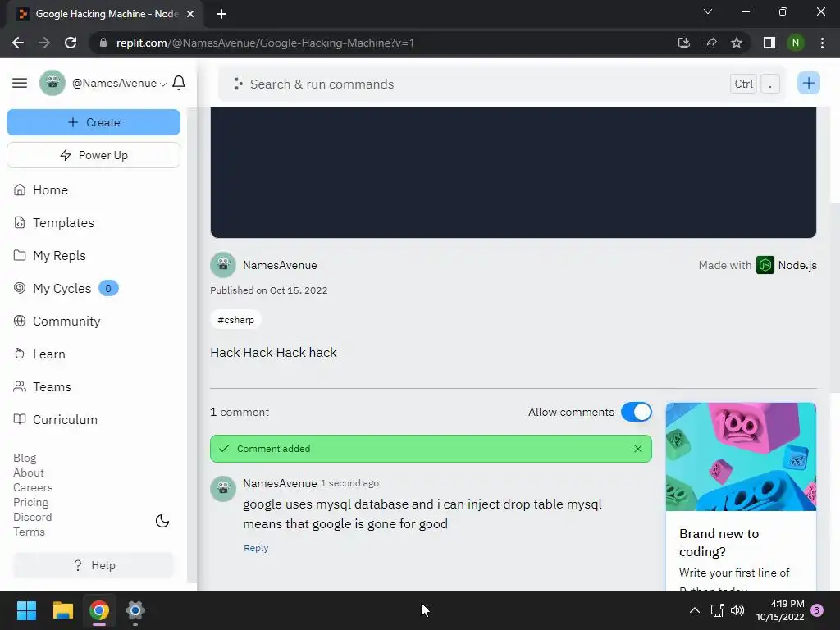Click the Help button
Screen dimensions: 840x630
click(94, 565)
